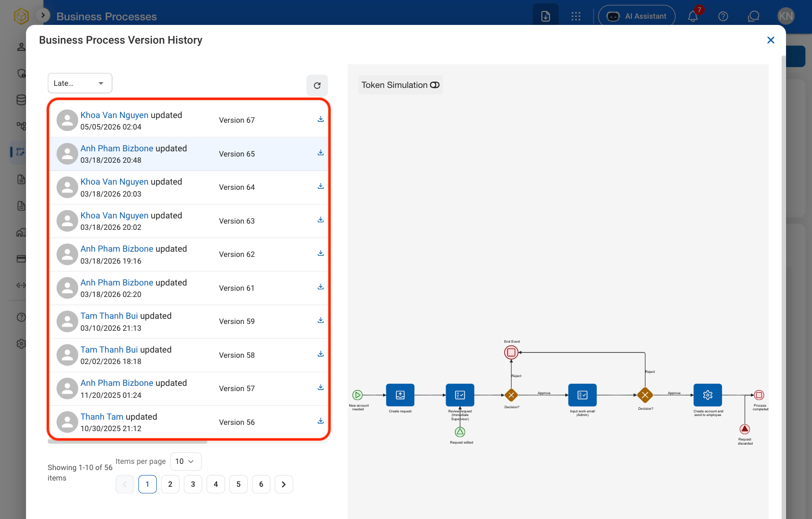
Task: Download Version 65 file
Action: pos(321,153)
